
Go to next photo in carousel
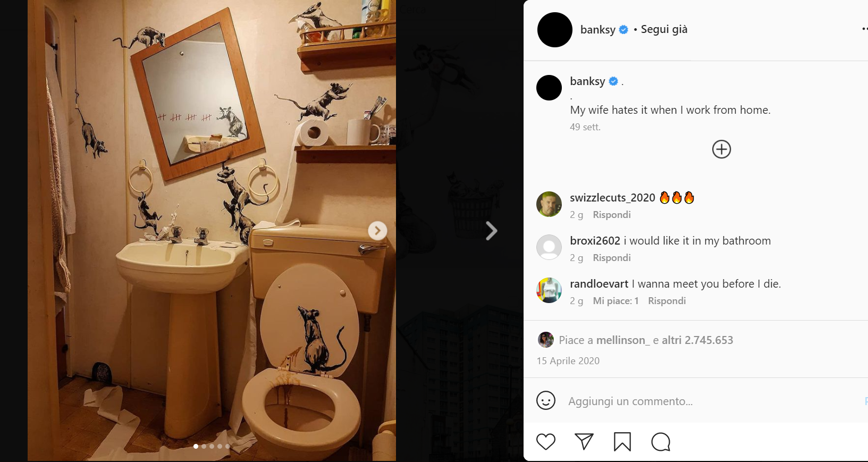(x=377, y=231)
